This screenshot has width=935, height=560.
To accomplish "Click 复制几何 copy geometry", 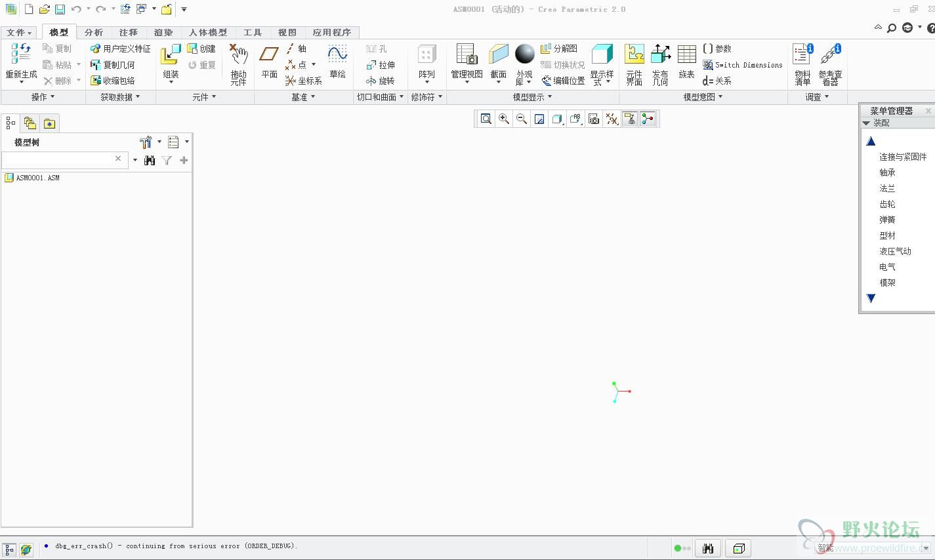I will [113, 65].
